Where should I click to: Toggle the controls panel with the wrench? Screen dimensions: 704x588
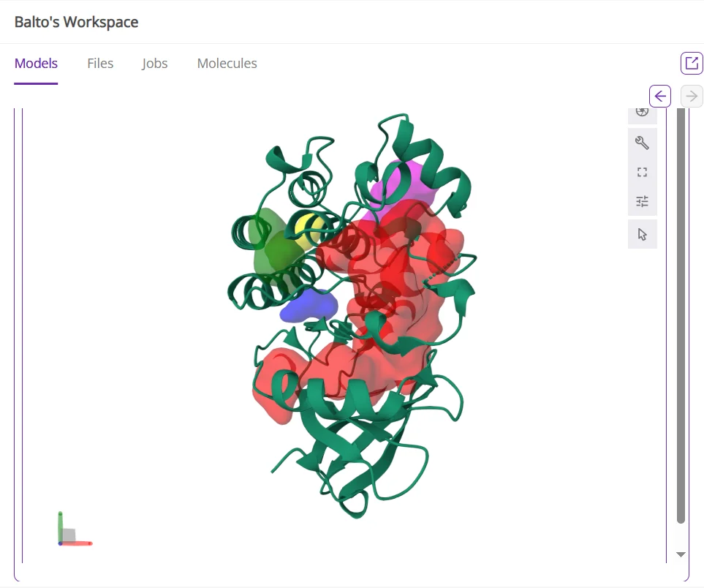click(x=642, y=142)
